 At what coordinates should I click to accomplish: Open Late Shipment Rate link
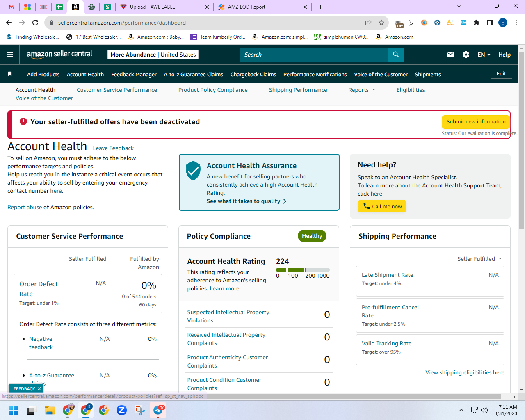click(387, 275)
